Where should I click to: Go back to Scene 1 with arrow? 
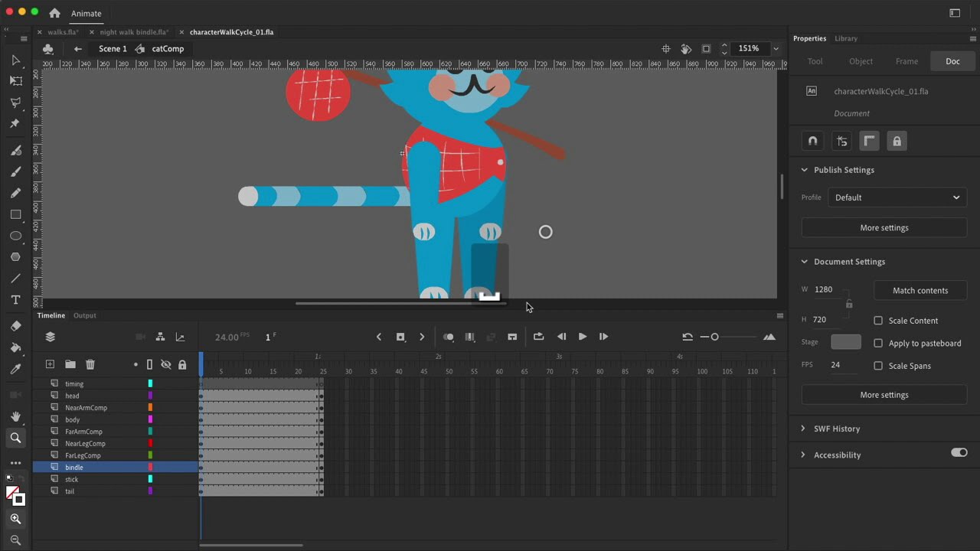(x=77, y=49)
